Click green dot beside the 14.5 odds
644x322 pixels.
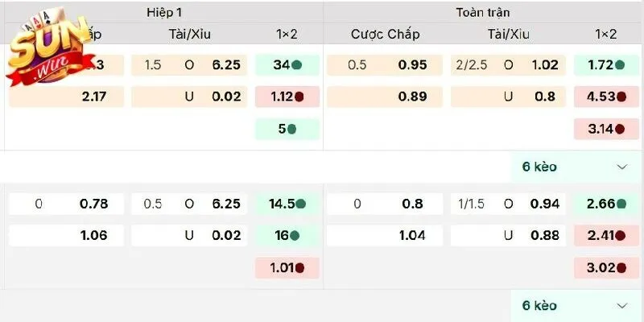300,204
